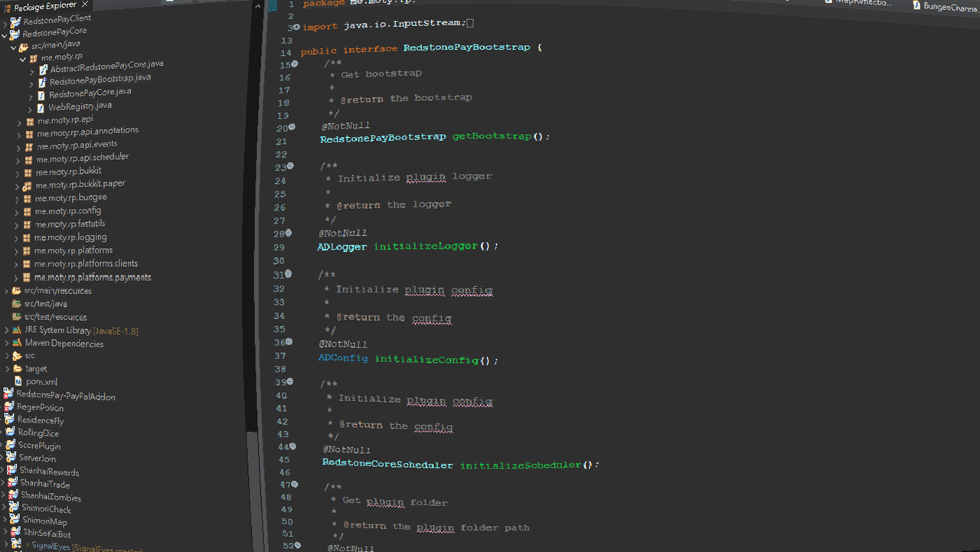Toggle code folding at line 28
The width and height of the screenshot is (980, 552).
pos(289,233)
